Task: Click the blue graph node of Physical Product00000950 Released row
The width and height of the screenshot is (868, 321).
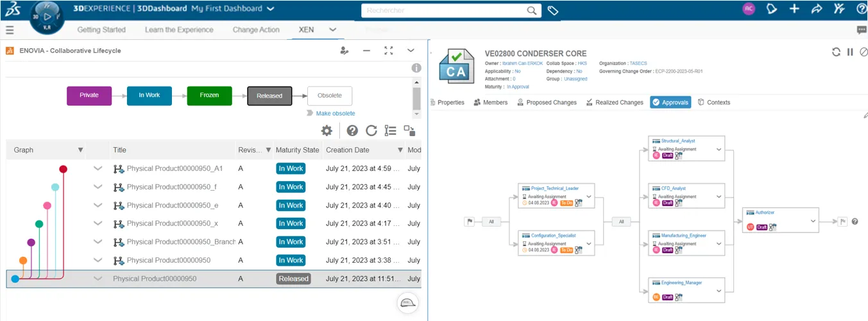Action: pos(15,279)
